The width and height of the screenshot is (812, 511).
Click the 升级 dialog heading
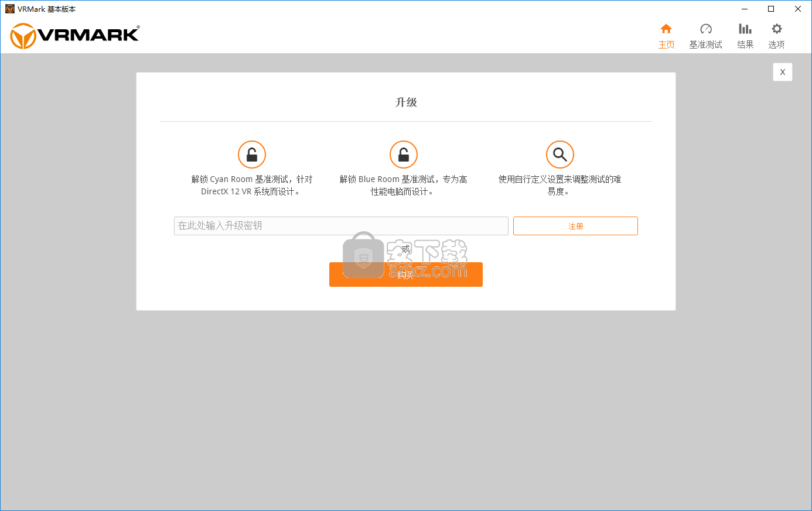406,102
